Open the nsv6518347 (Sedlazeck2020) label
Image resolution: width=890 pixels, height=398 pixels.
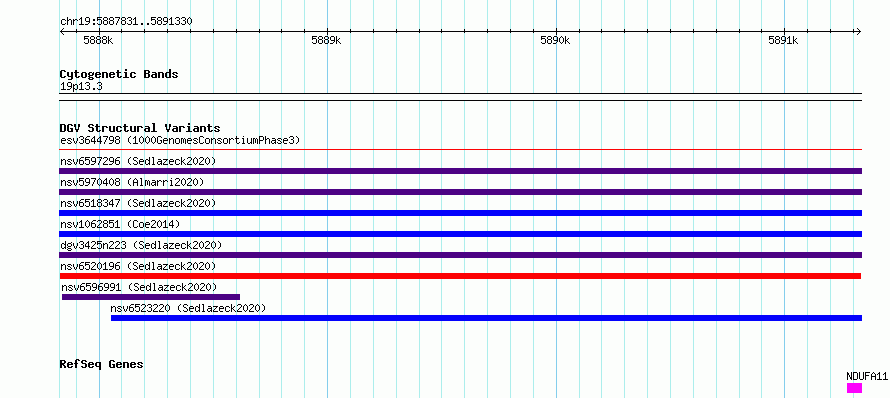[138, 203]
